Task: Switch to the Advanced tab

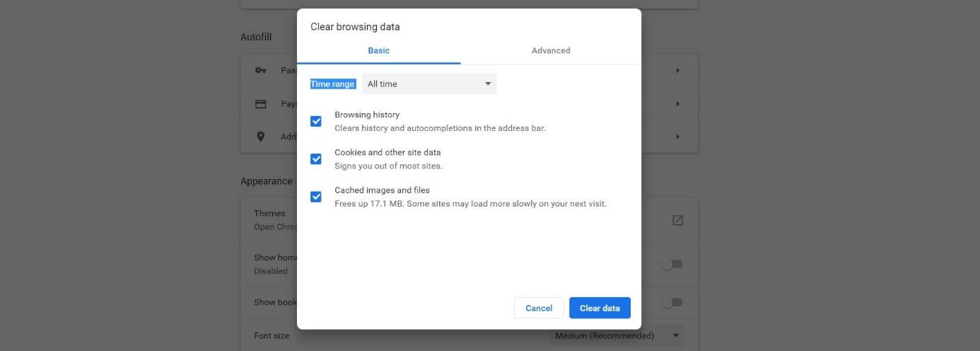Action: tap(551, 50)
